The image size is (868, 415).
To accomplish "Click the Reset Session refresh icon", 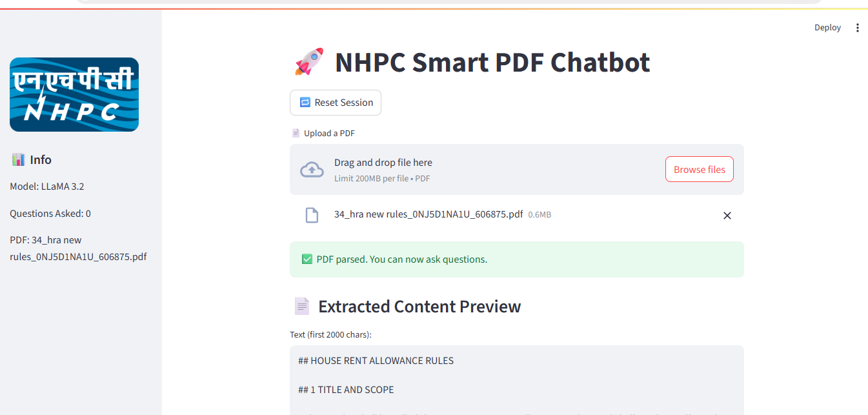I will 305,103.
